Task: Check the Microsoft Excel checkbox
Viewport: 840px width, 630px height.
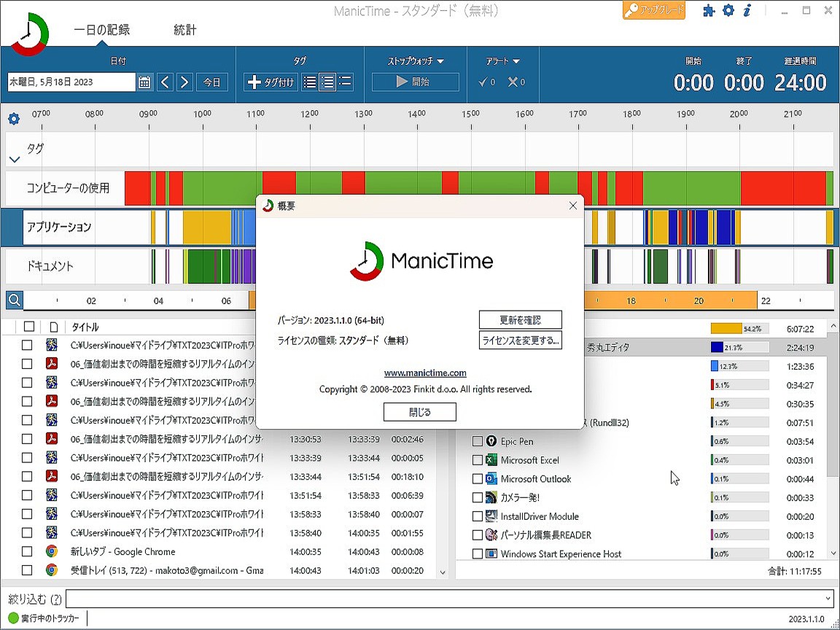Action: [478, 460]
